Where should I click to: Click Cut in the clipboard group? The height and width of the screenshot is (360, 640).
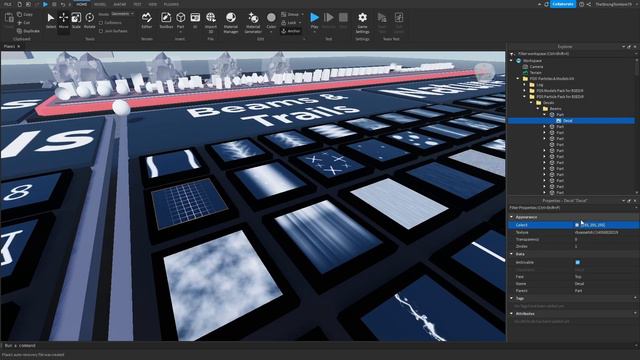tap(24, 23)
